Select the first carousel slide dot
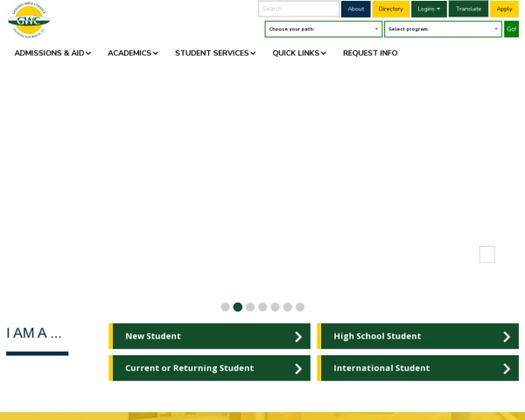This screenshot has width=525, height=420. coord(225,307)
